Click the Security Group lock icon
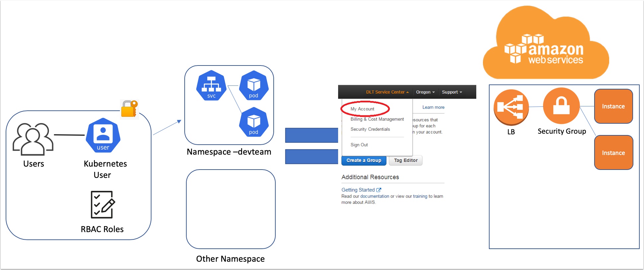The image size is (644, 270). pyautogui.click(x=561, y=106)
